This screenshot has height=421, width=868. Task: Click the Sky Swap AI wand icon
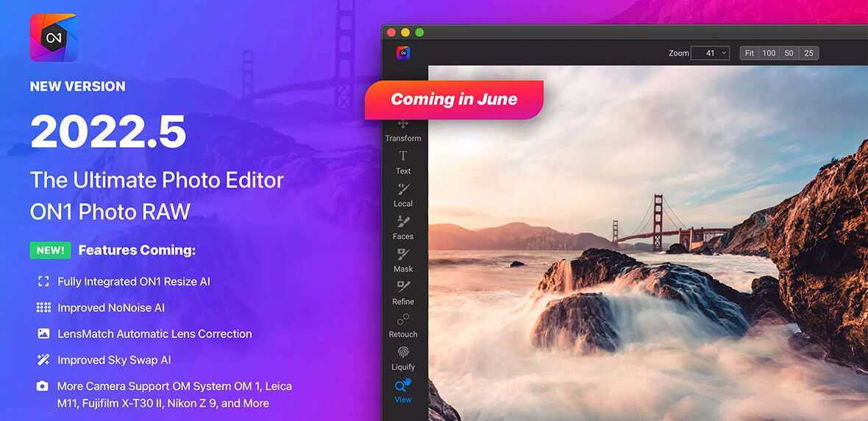pos(43,360)
